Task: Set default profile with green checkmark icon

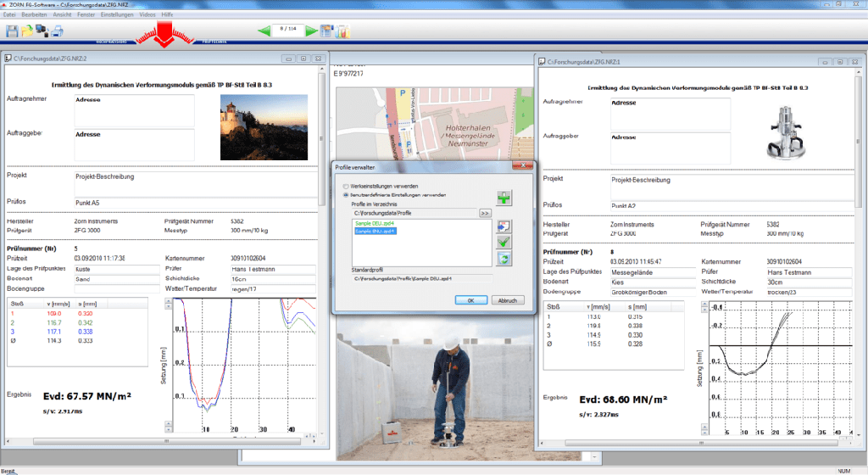Action: (x=504, y=242)
